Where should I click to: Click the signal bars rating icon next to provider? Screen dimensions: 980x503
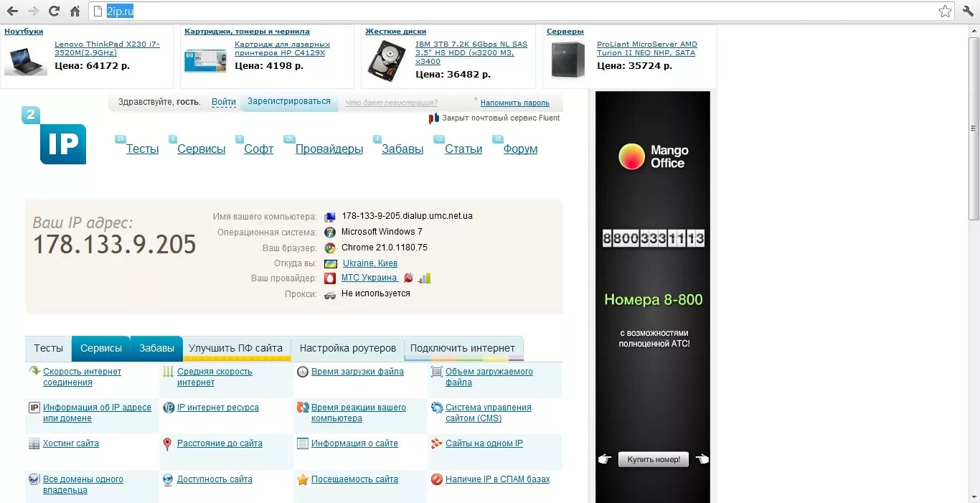[x=425, y=278]
